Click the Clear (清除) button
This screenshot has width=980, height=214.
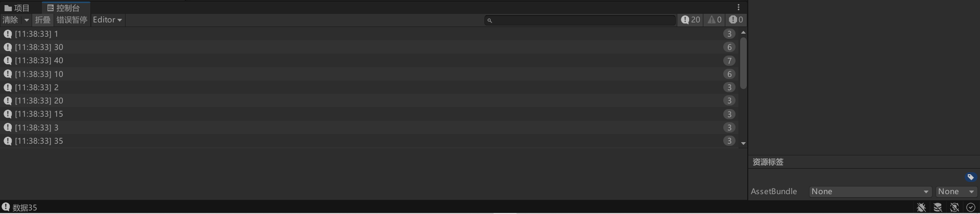[10, 20]
